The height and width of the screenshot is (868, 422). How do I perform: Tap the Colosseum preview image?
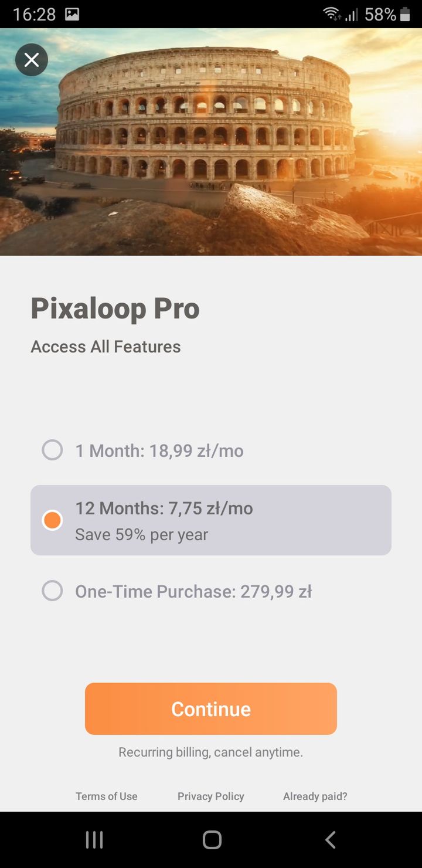[x=211, y=142]
